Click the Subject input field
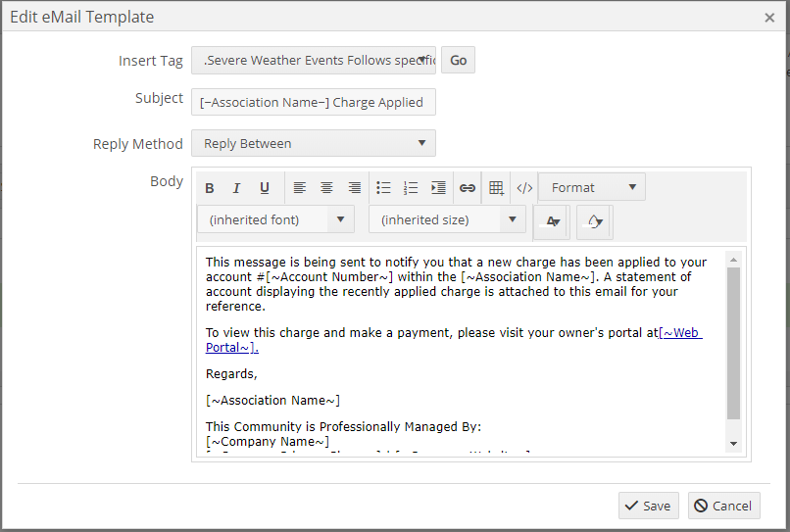 pos(314,102)
